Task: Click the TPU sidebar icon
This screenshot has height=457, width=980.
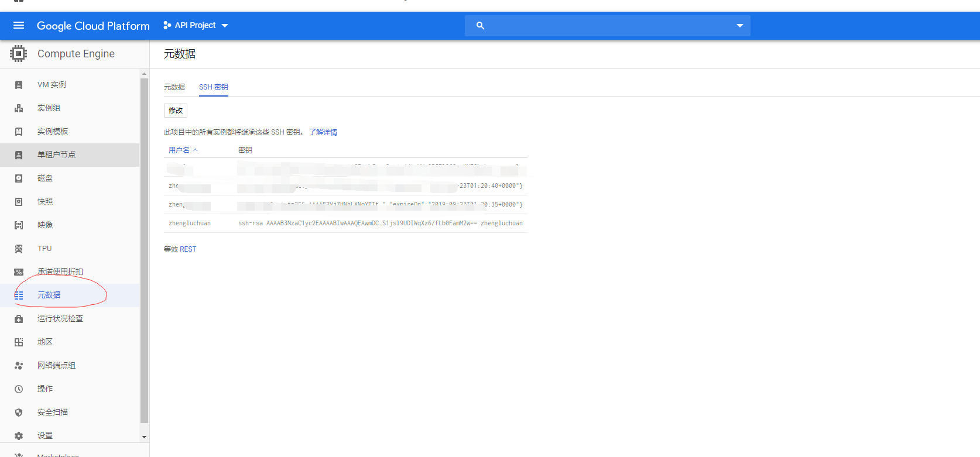Action: [19, 249]
